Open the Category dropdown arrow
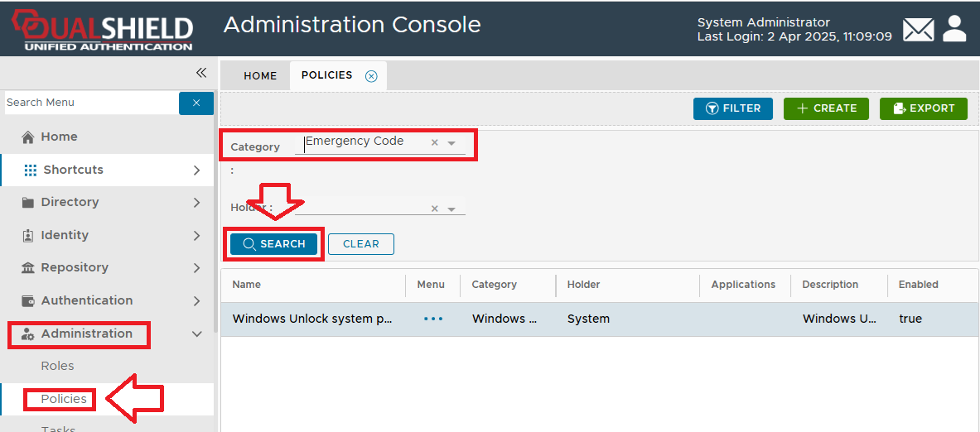980x432 pixels. pyautogui.click(x=451, y=143)
